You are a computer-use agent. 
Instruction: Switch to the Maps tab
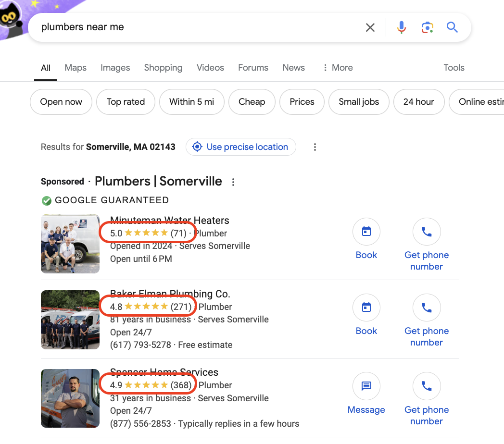pyautogui.click(x=76, y=68)
